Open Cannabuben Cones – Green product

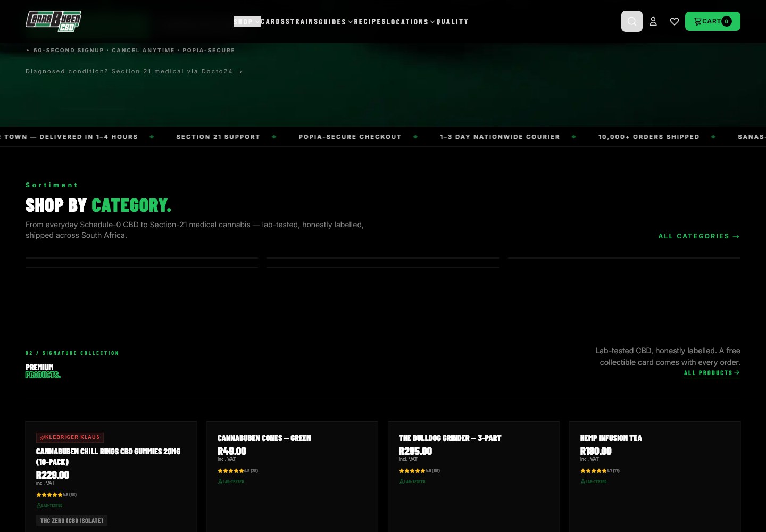pyautogui.click(x=264, y=438)
